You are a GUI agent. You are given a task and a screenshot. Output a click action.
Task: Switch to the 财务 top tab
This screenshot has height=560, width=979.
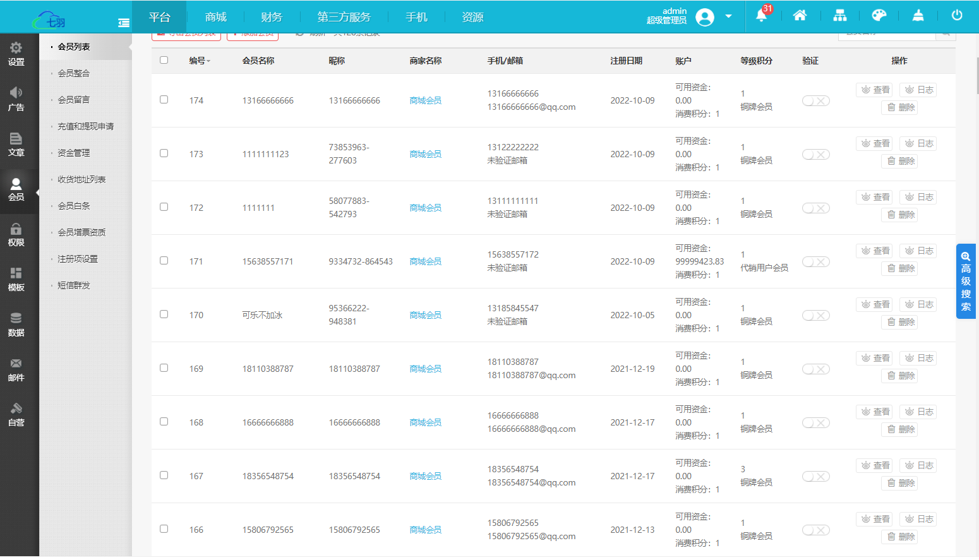(272, 17)
